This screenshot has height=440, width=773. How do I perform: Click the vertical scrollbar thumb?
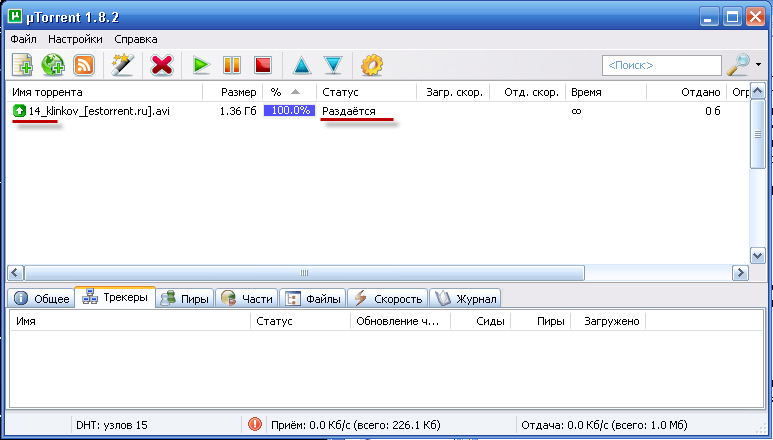click(x=758, y=134)
